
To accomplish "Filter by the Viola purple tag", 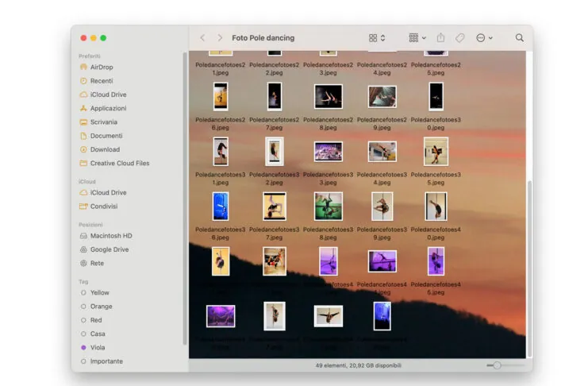I will pyautogui.click(x=98, y=347).
